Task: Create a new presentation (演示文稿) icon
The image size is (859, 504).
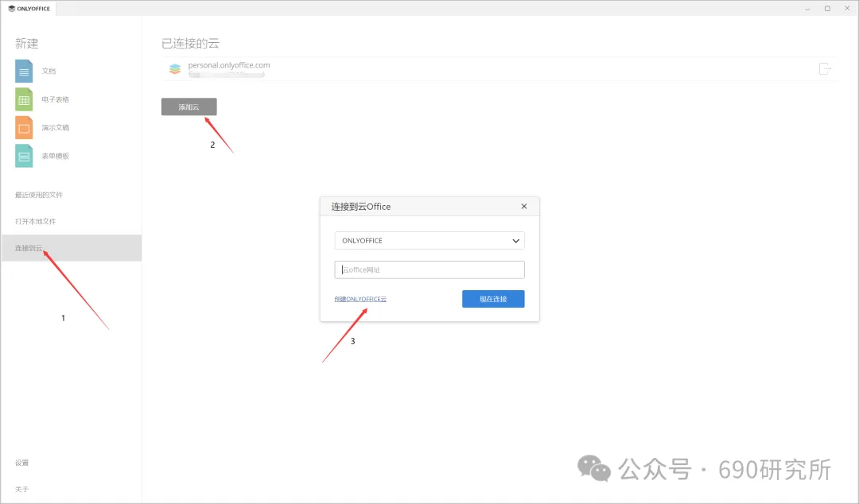Action: 24,128
